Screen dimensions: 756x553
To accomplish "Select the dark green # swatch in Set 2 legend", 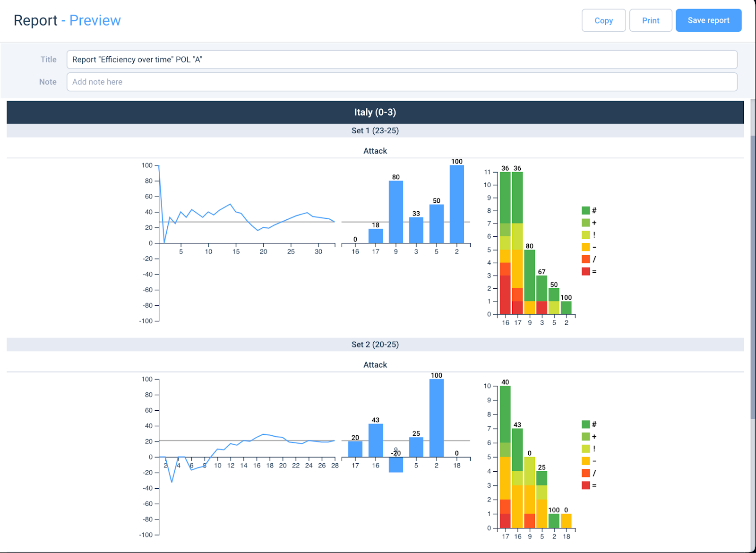I will point(585,424).
